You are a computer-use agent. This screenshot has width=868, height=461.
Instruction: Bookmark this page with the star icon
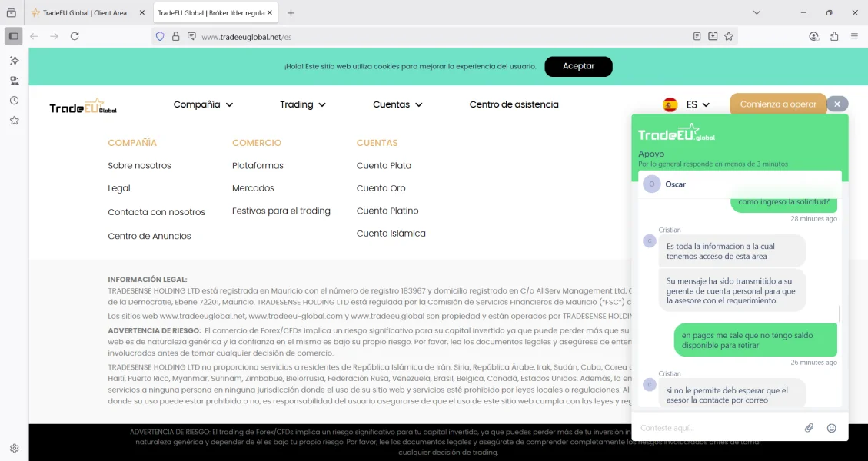[729, 36]
